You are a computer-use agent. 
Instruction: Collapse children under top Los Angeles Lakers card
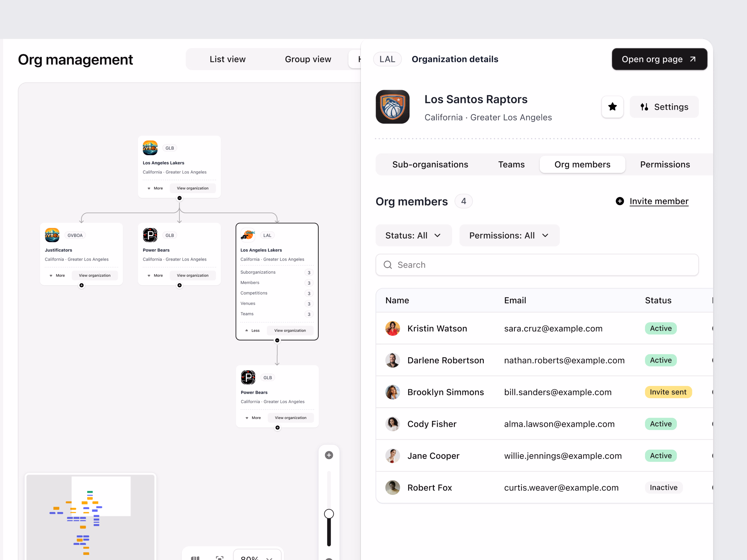point(180,198)
